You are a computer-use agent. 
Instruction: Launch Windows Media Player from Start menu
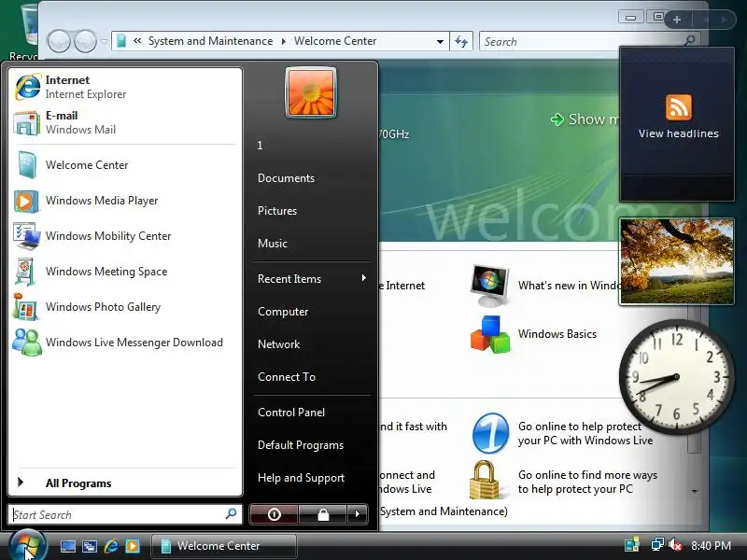pos(125,201)
